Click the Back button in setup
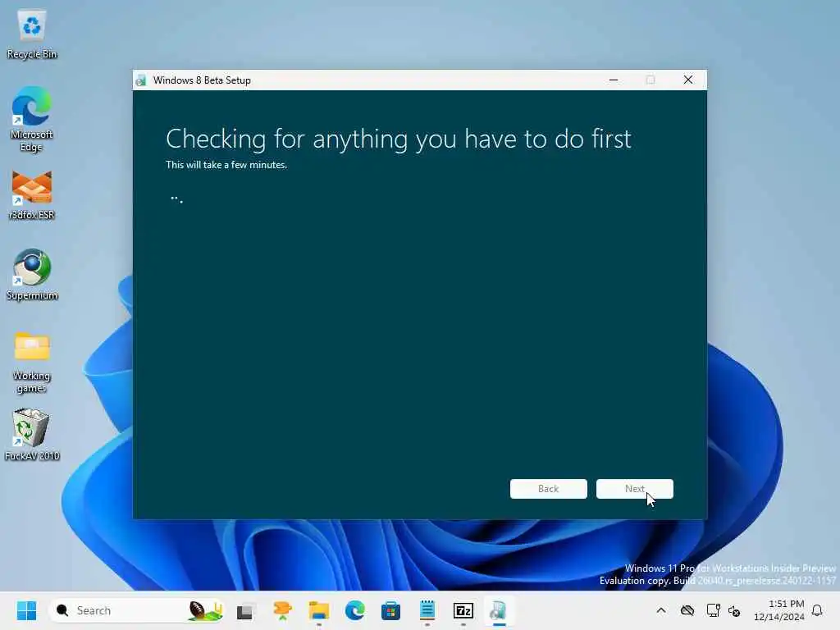The image size is (840, 630). tap(548, 489)
